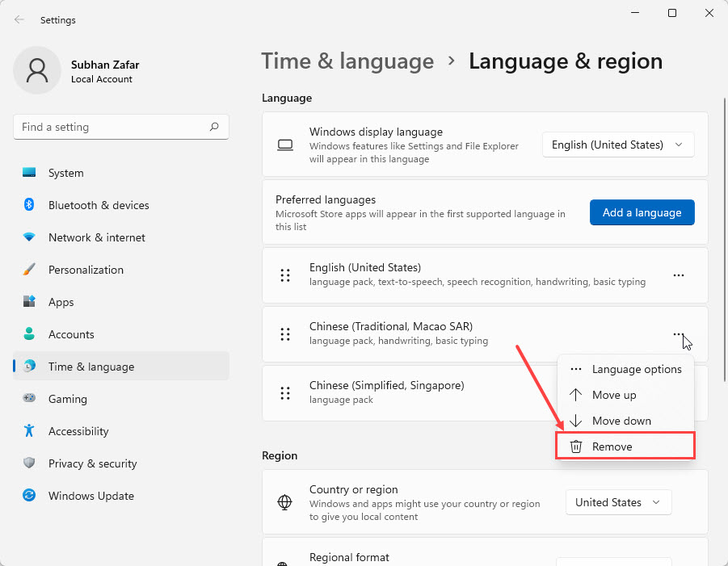Screen dimensions: 728x566
Task: Click Subhan Zafar account name
Action: point(105,65)
